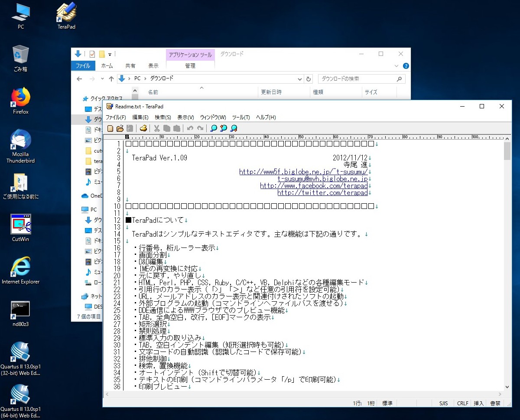Open the PC desktop icon

pyautogui.click(x=20, y=16)
